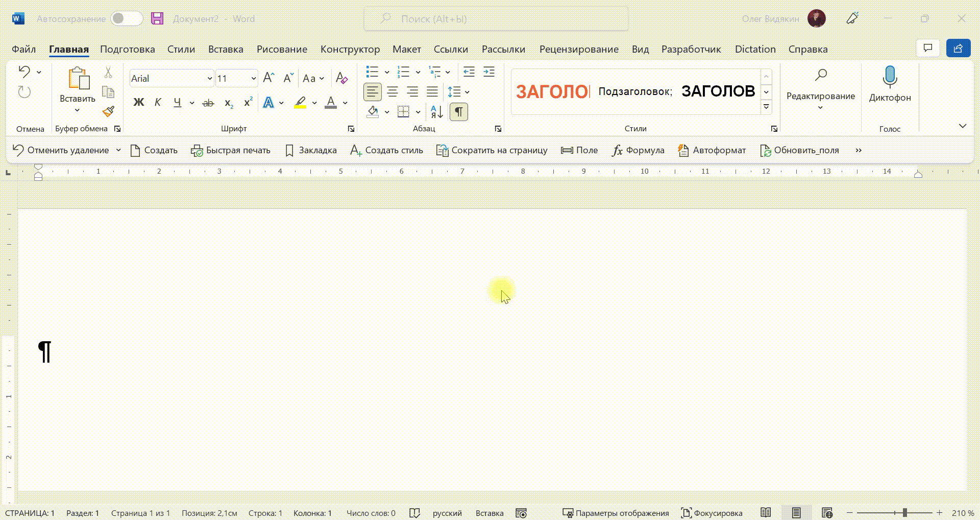This screenshot has width=980, height=520.
Task: Switch to Web Layout view
Action: point(827,513)
